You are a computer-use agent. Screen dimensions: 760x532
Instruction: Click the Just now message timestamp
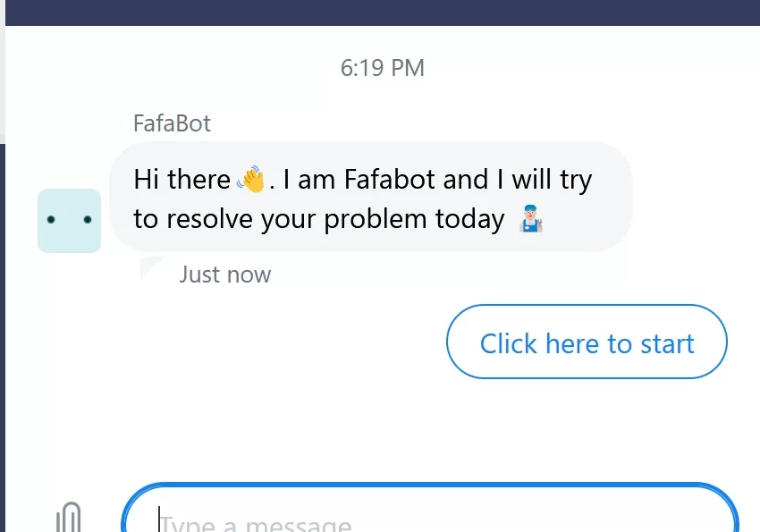(x=225, y=274)
